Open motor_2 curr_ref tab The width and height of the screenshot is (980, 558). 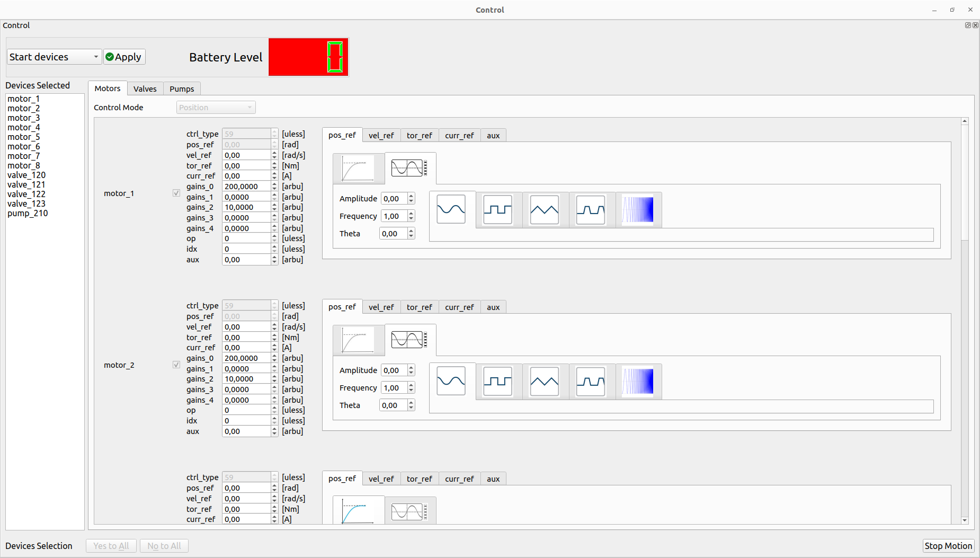pos(459,307)
